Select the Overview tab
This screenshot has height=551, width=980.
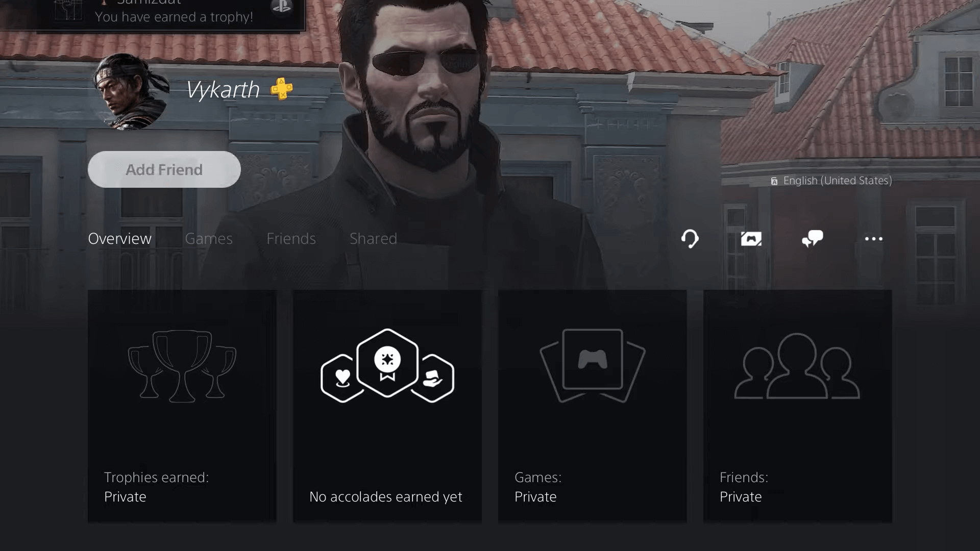(x=119, y=238)
